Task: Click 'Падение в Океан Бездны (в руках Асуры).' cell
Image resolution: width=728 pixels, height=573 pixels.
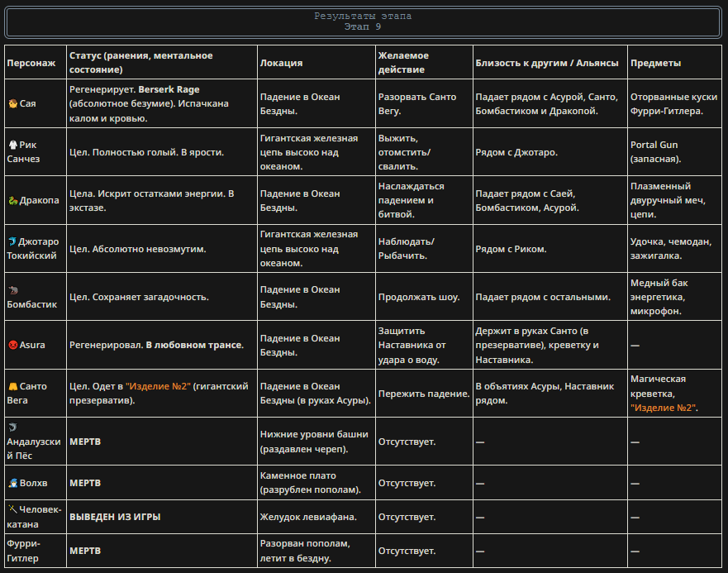Action: coord(316,394)
